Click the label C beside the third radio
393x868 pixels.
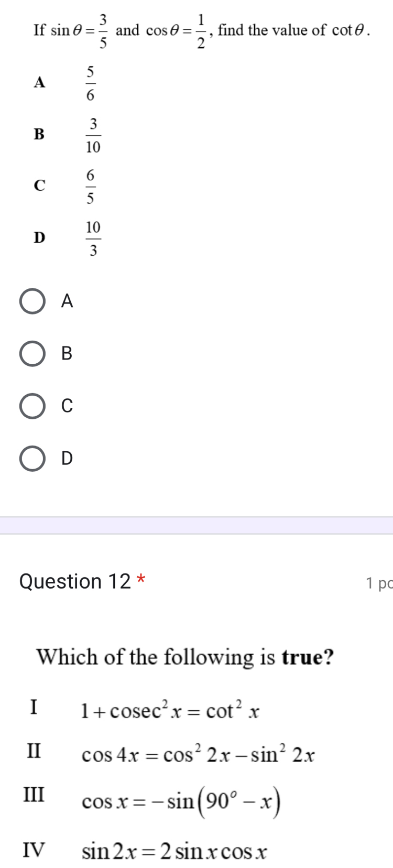66,406
